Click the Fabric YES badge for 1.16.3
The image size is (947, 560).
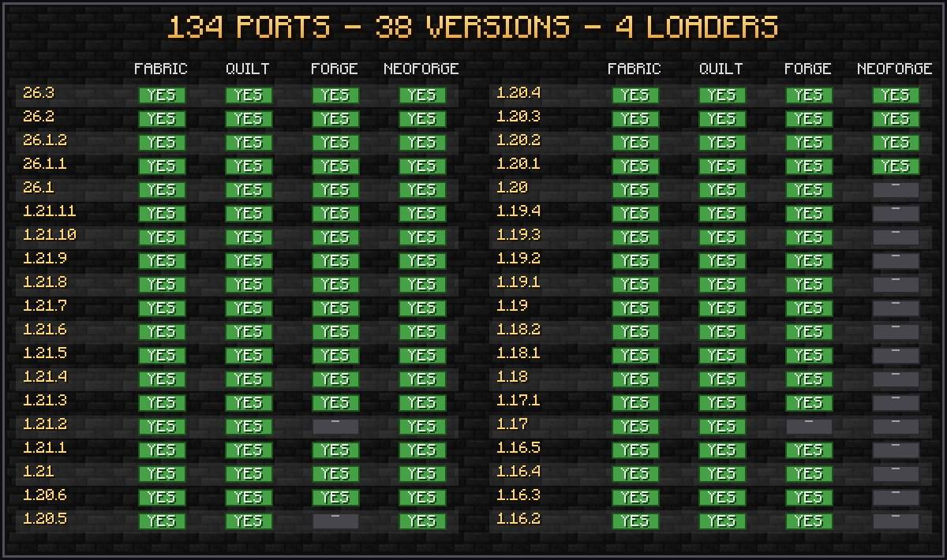(635, 498)
